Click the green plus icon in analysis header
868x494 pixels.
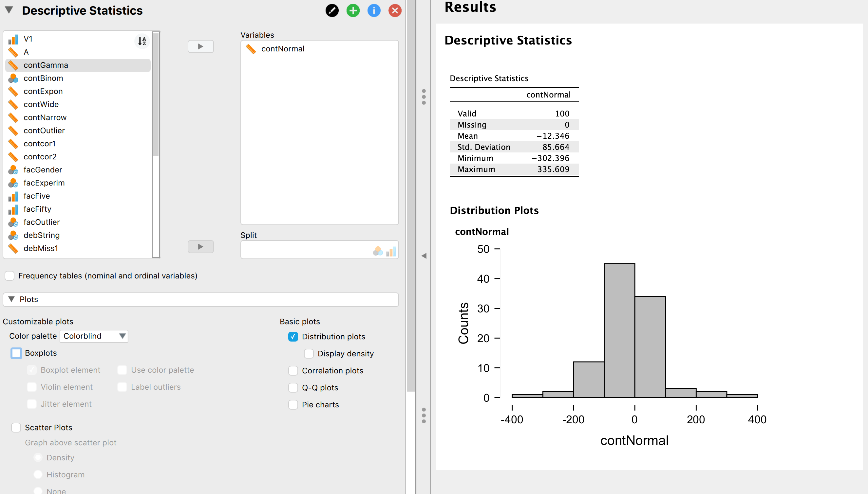[x=353, y=10]
